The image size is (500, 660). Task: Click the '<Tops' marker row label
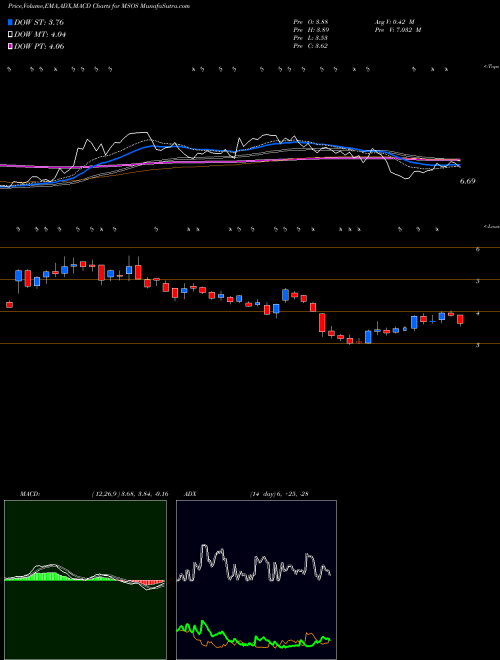tap(492, 67)
